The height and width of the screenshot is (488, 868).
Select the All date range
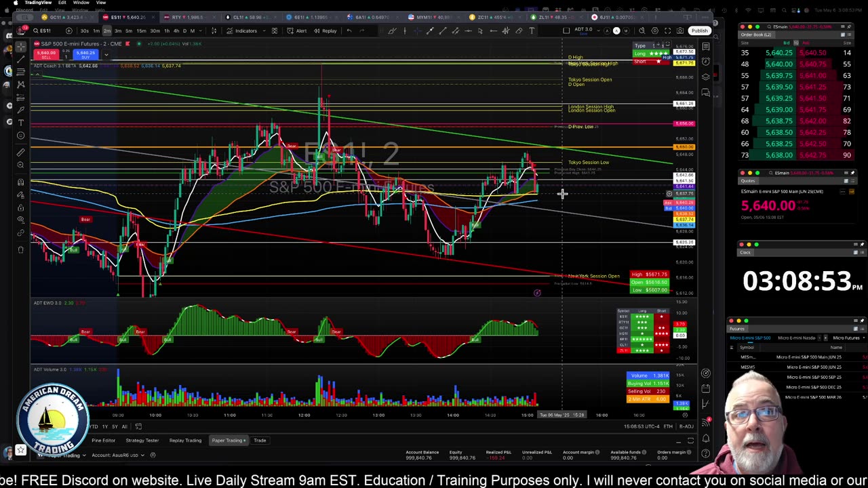tap(125, 426)
